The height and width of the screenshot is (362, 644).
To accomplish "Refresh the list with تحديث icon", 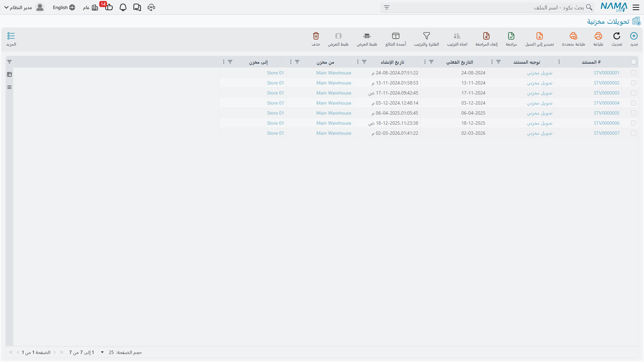I will pyautogui.click(x=616, y=36).
